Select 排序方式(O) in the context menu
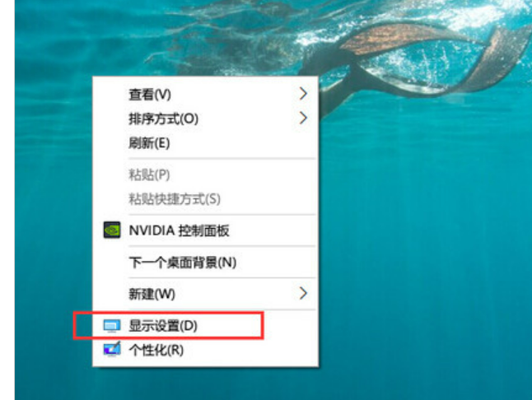This screenshot has width=532, height=400. 205,119
